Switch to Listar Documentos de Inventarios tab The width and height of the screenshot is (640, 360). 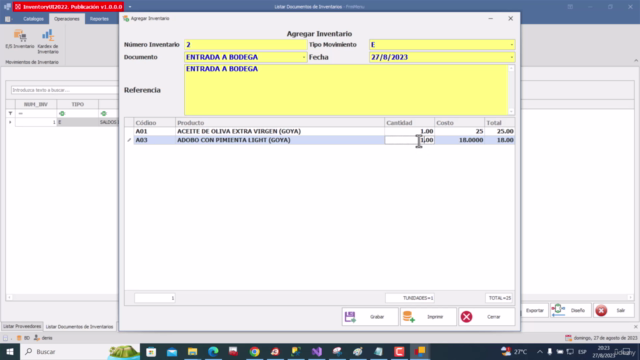pos(79,327)
